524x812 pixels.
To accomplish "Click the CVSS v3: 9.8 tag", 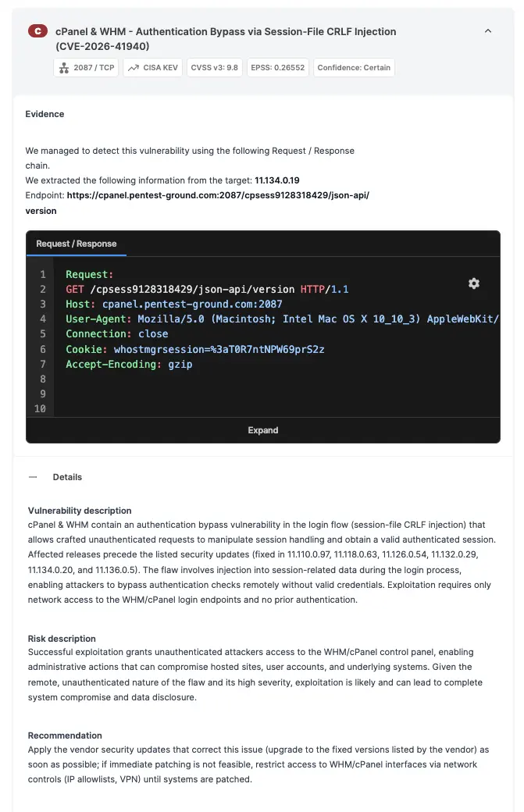I will click(x=214, y=68).
